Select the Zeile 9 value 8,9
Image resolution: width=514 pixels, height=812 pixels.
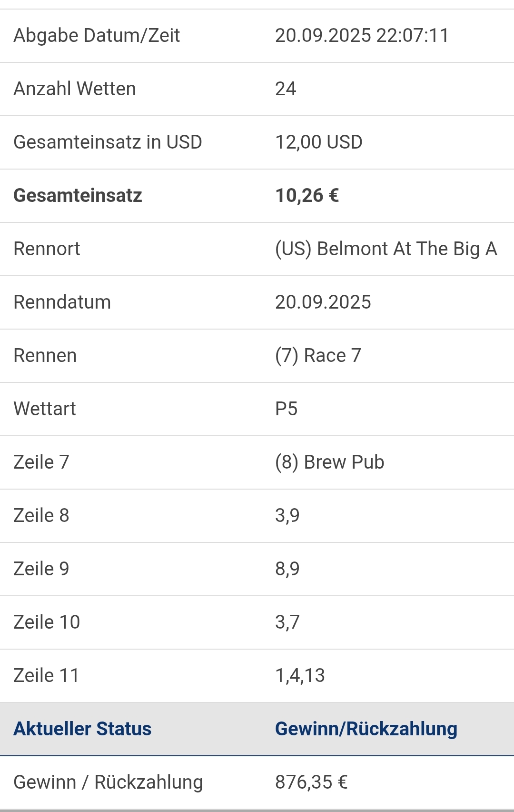point(287,569)
